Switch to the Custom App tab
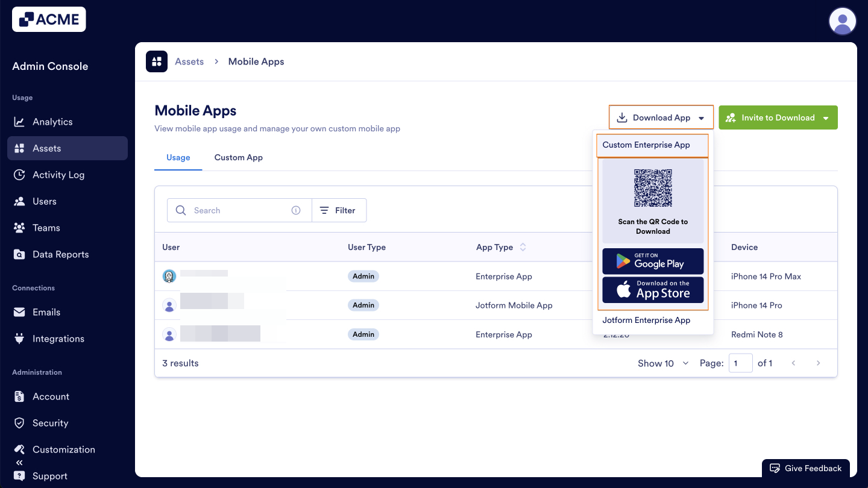 click(x=238, y=157)
